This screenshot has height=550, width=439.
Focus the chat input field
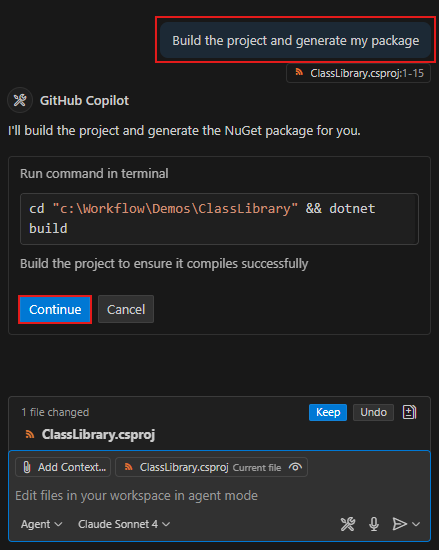coord(219,496)
